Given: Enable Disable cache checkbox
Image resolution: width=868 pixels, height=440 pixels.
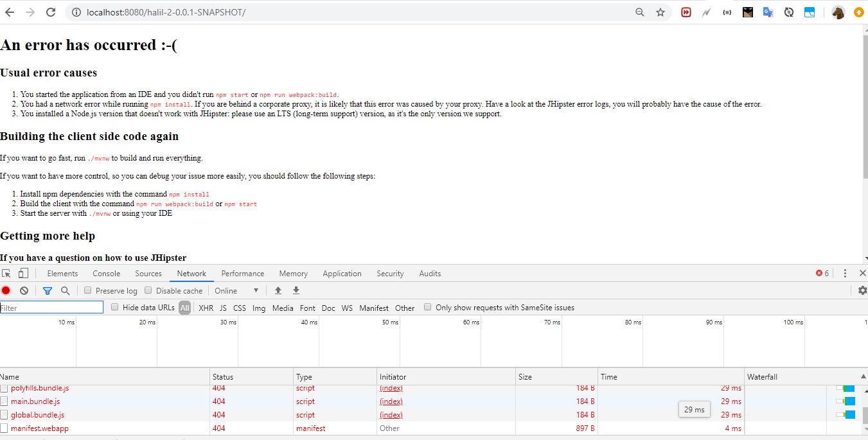Looking at the screenshot, I should click(148, 290).
